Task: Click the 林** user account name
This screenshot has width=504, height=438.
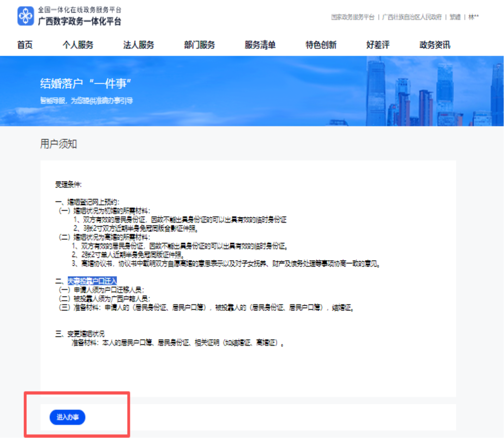Action: tap(473, 17)
